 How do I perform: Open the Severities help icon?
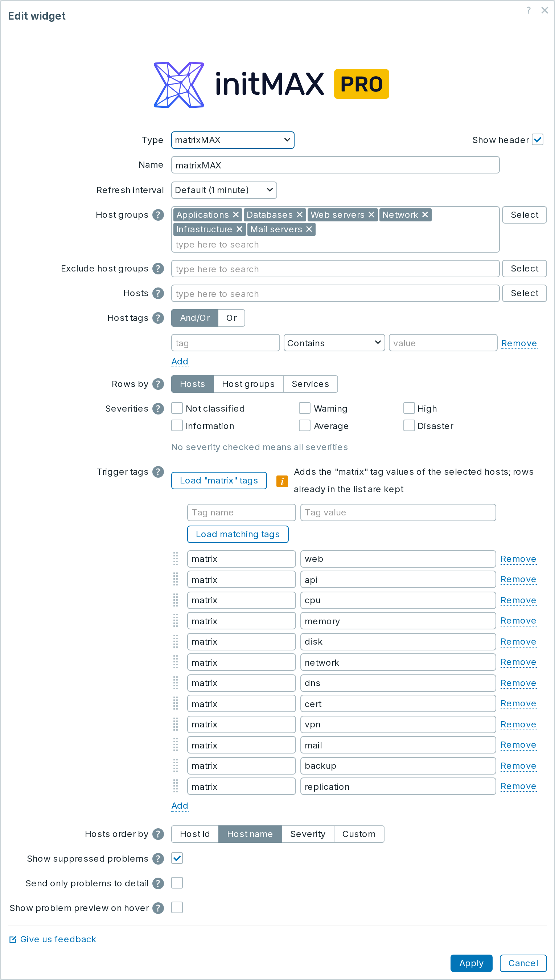(x=158, y=408)
